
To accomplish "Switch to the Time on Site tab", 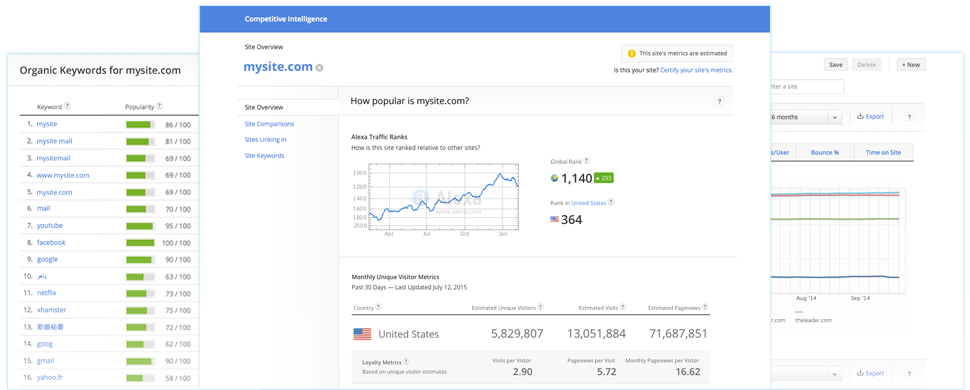I will (883, 152).
